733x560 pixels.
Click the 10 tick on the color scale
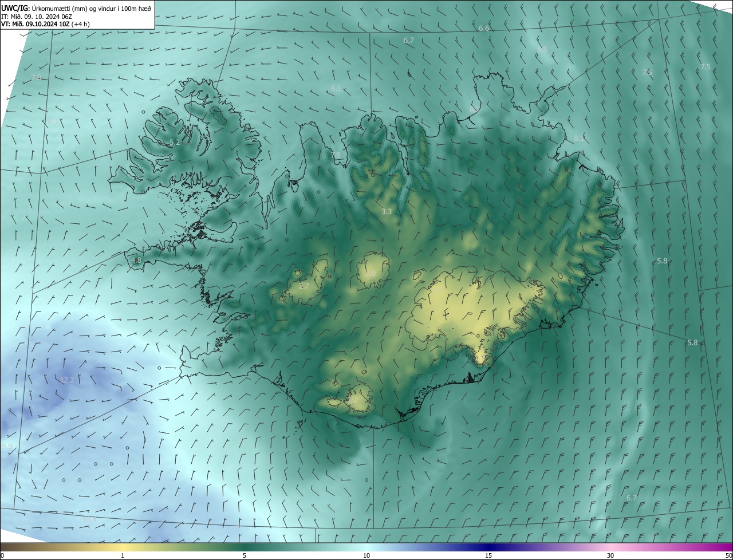[x=366, y=555]
